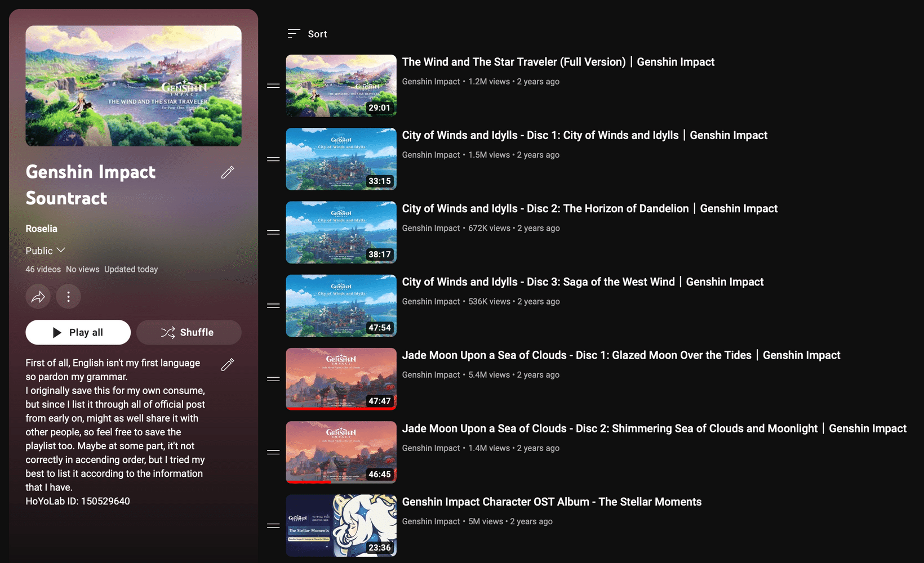
Task: Click the drag handle beside the Stellar Moments video
Action: coord(273,525)
